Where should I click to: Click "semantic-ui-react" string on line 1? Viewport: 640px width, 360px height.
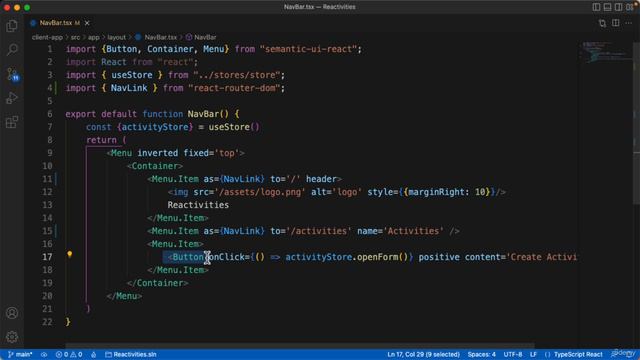pyautogui.click(x=309, y=49)
